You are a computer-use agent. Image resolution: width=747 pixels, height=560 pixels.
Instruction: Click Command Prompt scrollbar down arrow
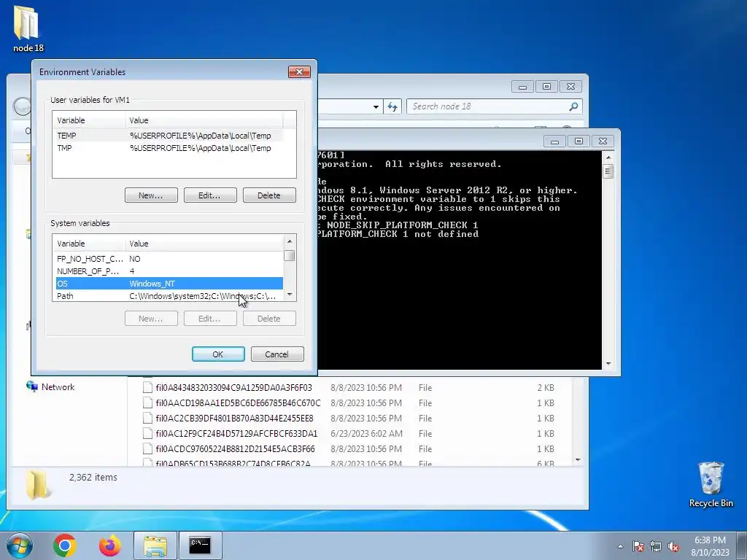pos(608,364)
